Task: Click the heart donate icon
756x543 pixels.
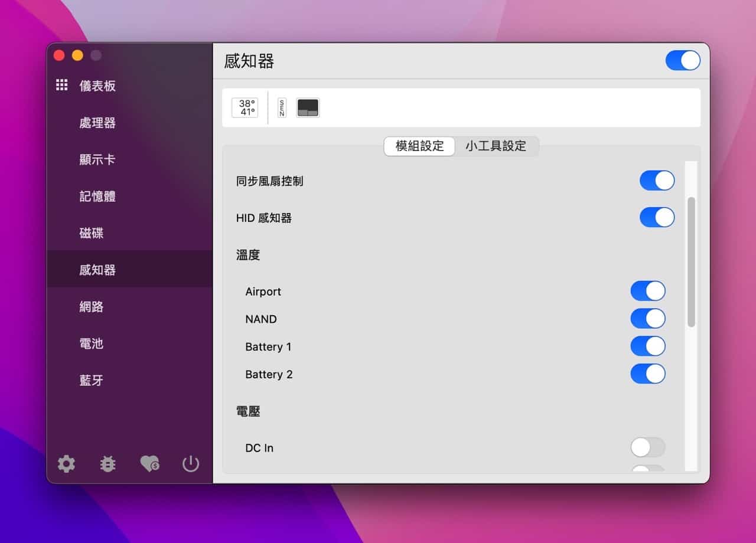Action: [x=149, y=464]
